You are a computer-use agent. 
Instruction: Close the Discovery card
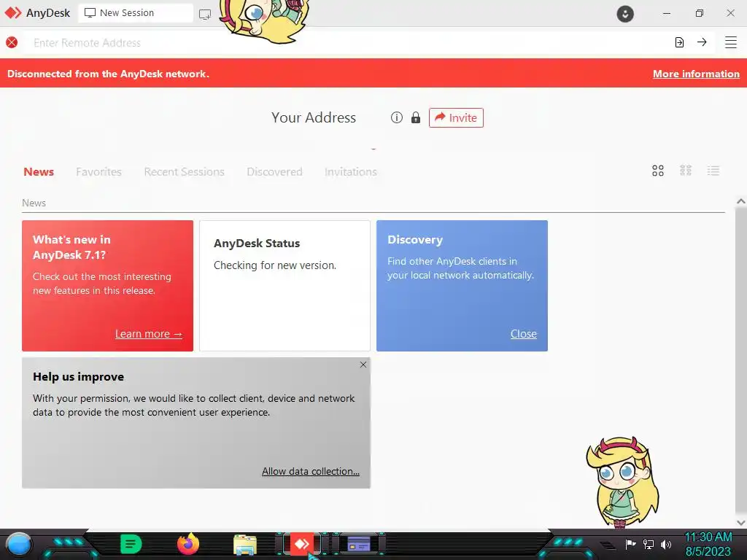[524, 334]
